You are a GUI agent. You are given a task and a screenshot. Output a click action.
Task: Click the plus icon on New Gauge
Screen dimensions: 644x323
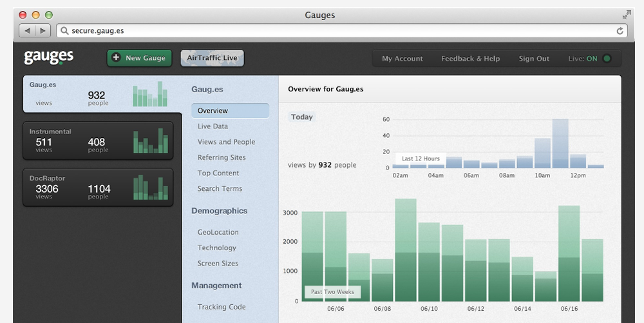(x=116, y=57)
